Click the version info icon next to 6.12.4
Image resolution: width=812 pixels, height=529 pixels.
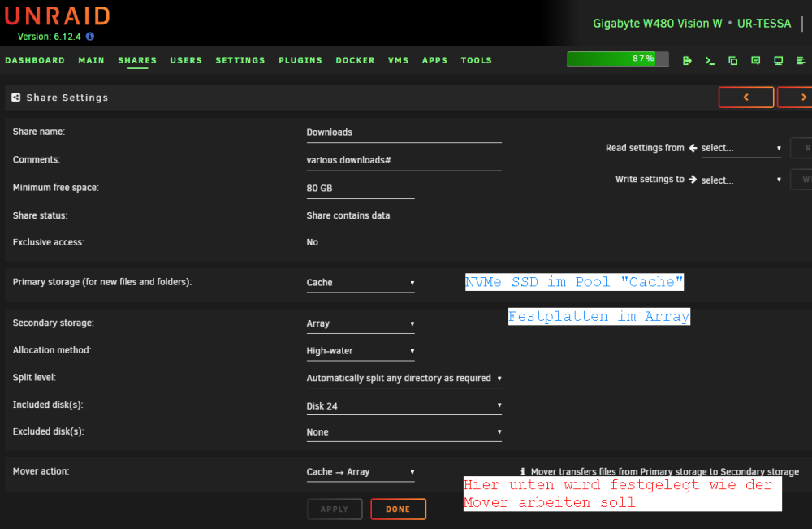[x=90, y=37]
